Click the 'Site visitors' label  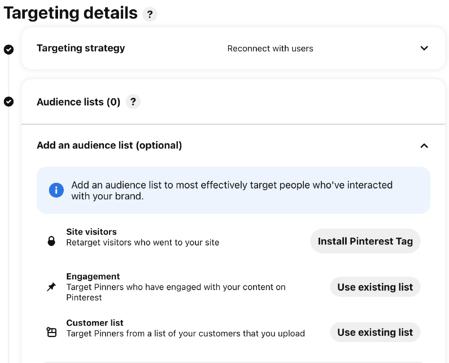coord(91,232)
